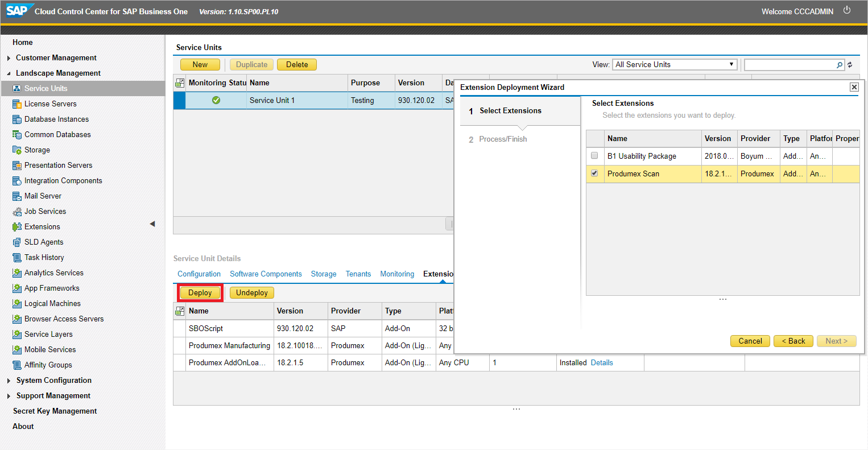Collapse the sidebar with the arrow
The height and width of the screenshot is (450, 868).
coord(152,224)
